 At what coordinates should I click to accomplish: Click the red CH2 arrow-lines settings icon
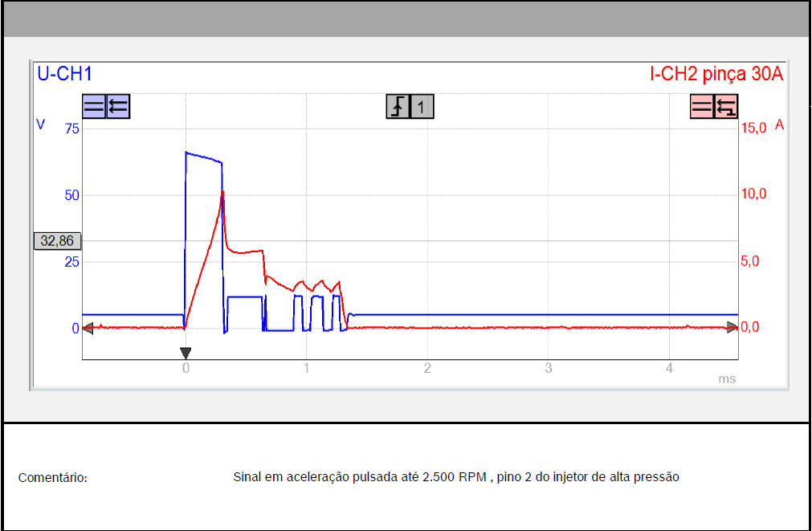(x=726, y=107)
